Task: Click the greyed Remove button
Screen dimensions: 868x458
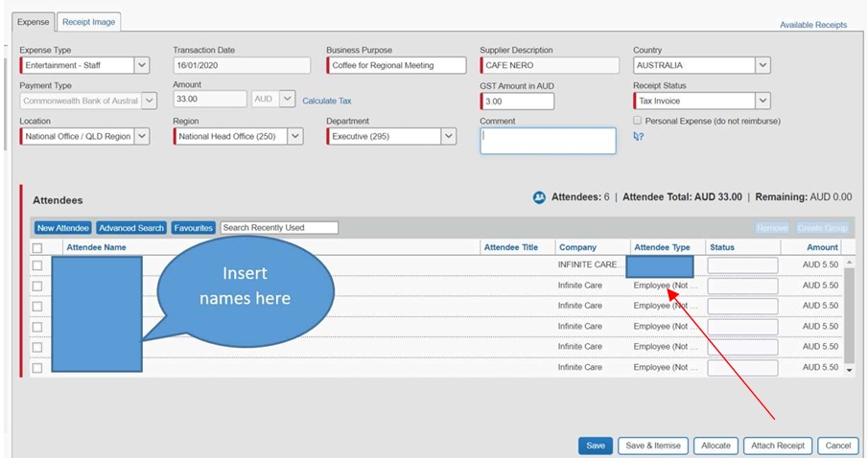Action: click(772, 228)
